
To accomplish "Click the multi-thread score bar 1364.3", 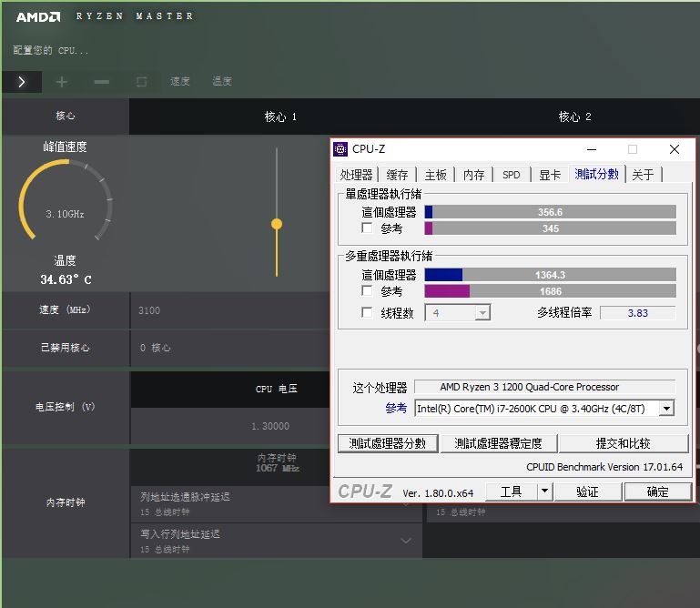I will pos(551,275).
